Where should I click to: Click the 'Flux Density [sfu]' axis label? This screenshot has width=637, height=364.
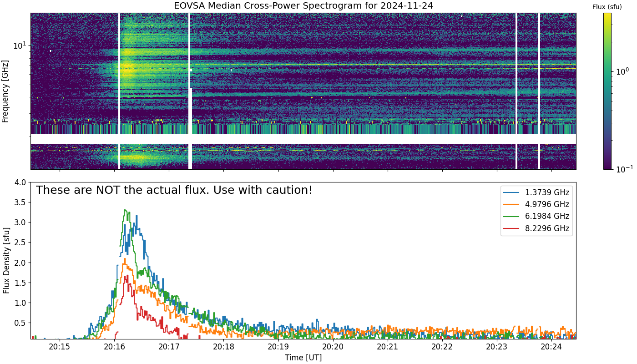[x=5, y=261]
